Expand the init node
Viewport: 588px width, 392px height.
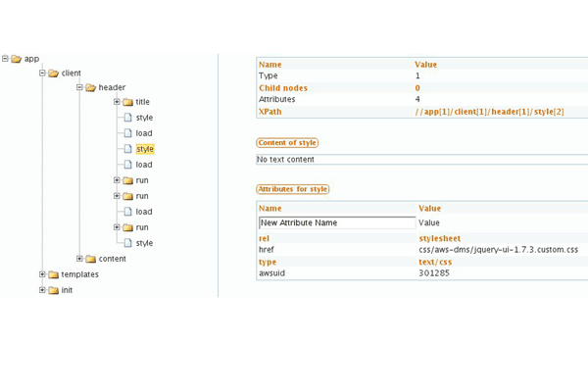coord(42,290)
